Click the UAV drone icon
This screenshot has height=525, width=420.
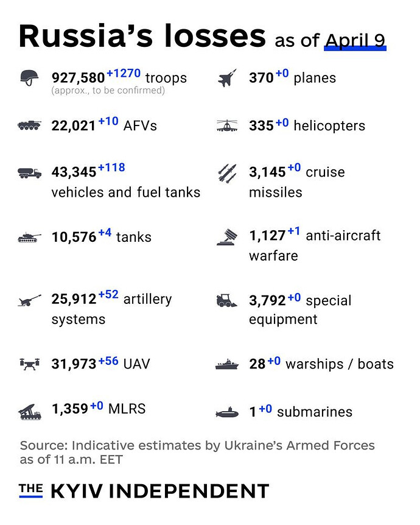pyautogui.click(x=29, y=364)
